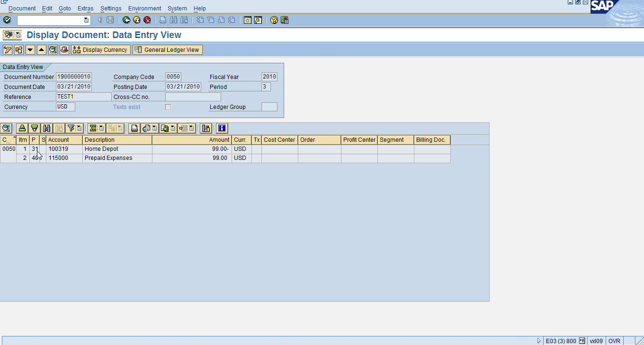Click the Details magnifier icon in ALV toolbar
This screenshot has height=345, width=644.
(6, 128)
